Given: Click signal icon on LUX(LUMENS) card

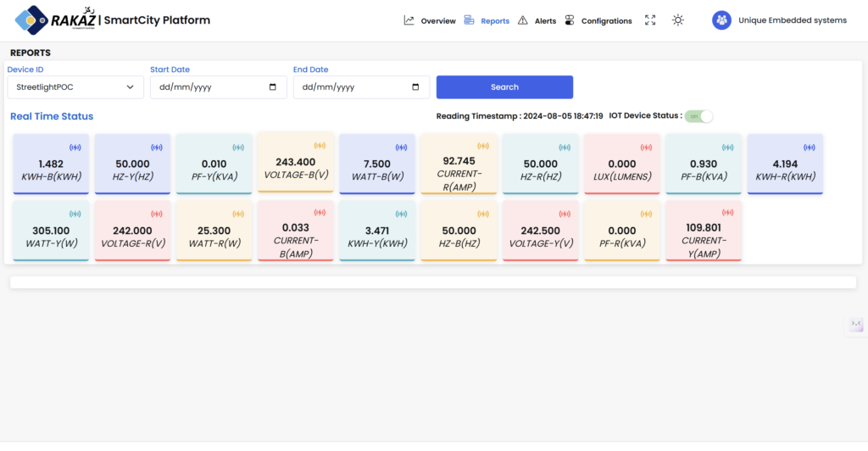Looking at the screenshot, I should (646, 148).
